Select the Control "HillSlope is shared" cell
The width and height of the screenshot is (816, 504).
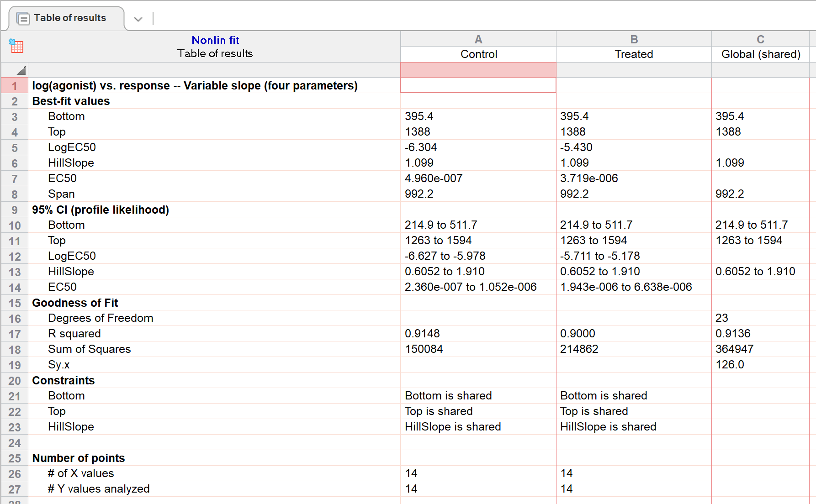(453, 427)
